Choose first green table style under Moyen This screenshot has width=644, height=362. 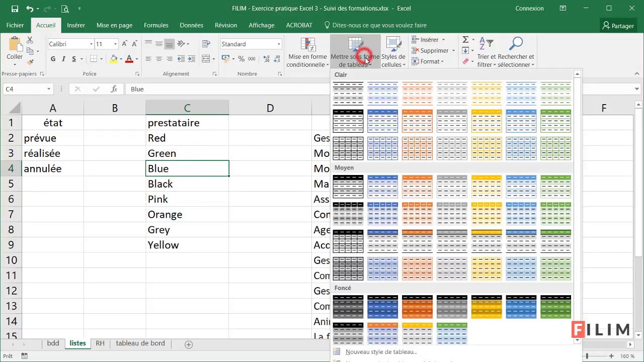point(556,187)
